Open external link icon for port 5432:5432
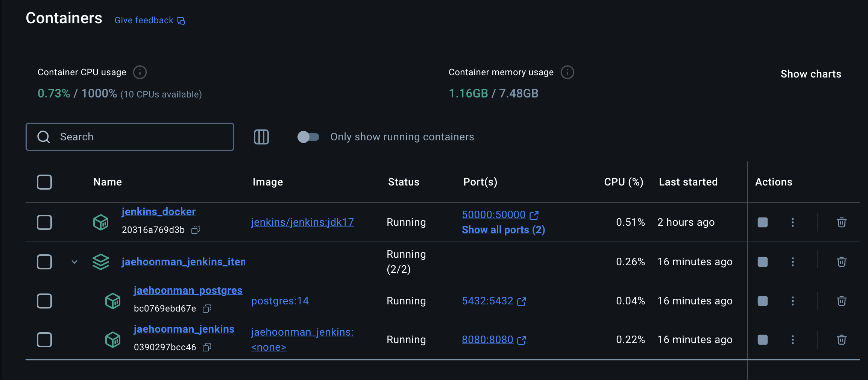Screen dimensions: 868x380 click(522, 301)
